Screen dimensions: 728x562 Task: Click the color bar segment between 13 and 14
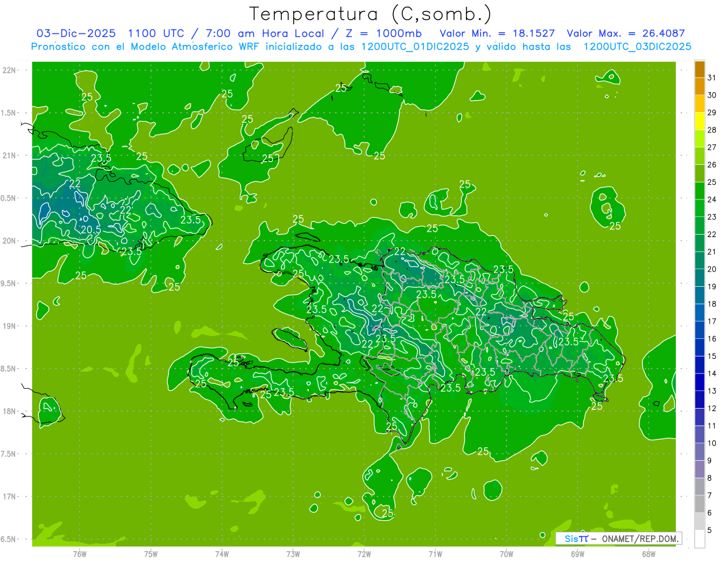[x=699, y=383]
